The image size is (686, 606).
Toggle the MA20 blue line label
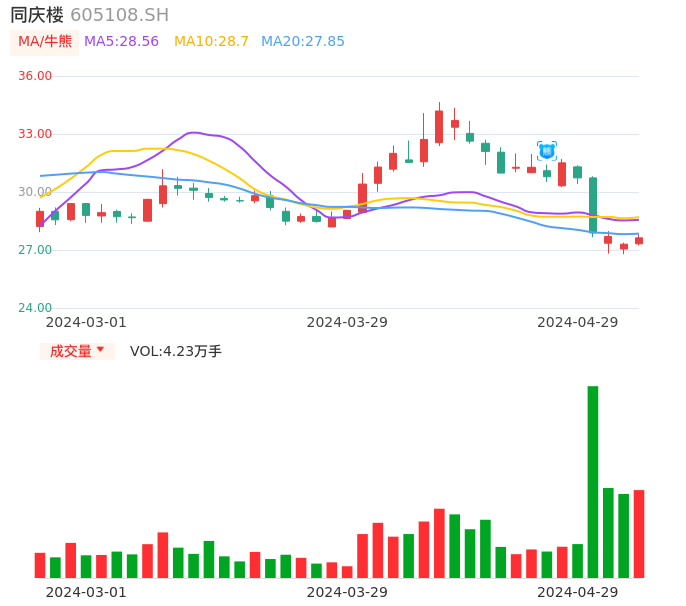tap(302, 42)
